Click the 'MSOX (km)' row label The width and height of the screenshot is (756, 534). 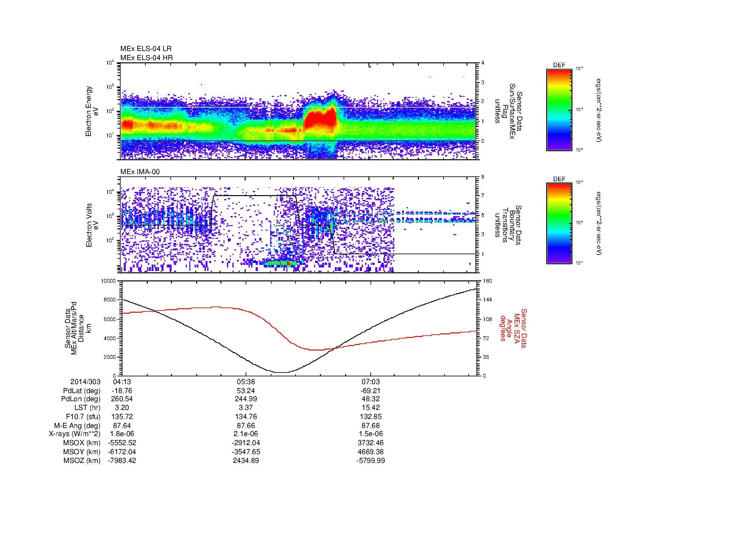(x=82, y=443)
